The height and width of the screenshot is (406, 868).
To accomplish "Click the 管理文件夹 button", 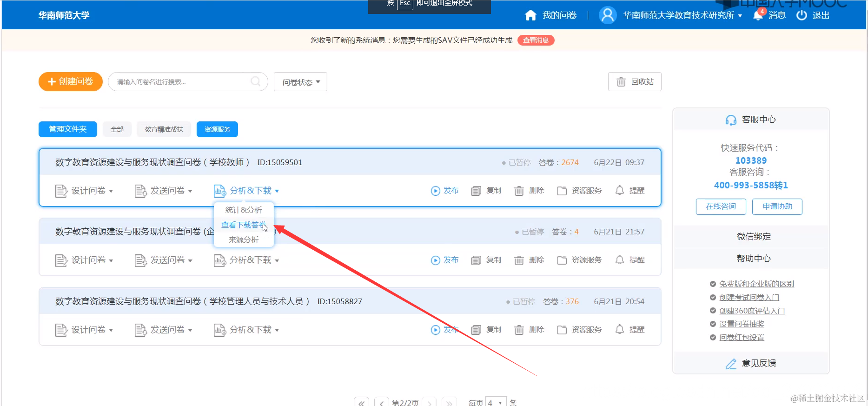I will (68, 129).
